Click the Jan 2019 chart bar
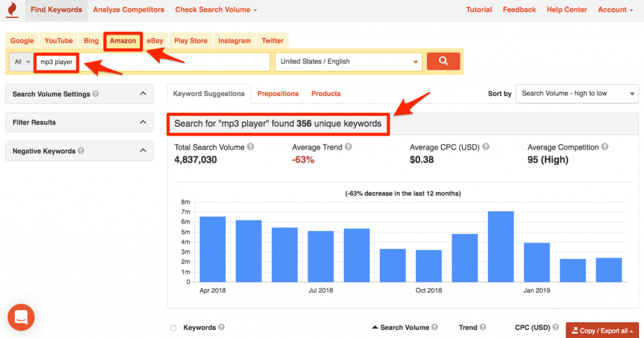The image size is (644, 338). click(537, 263)
